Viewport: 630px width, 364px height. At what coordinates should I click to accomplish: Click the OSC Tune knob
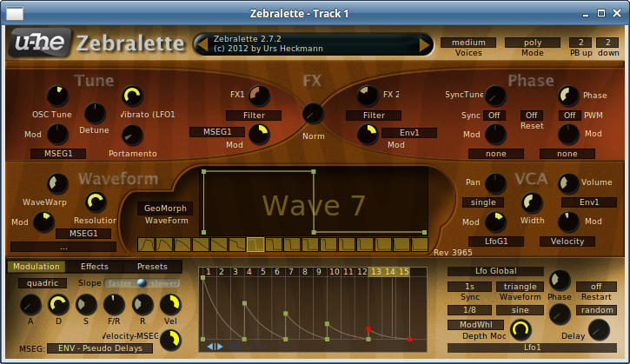point(58,96)
